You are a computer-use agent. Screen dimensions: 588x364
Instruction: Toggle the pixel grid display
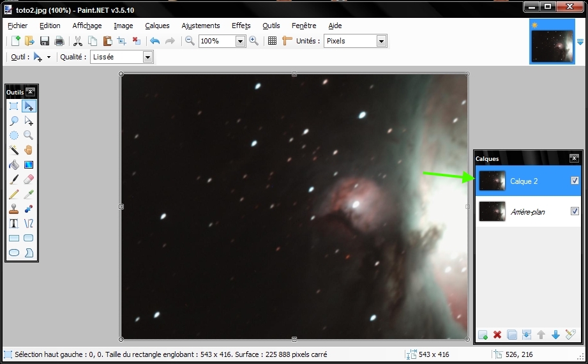coord(272,41)
